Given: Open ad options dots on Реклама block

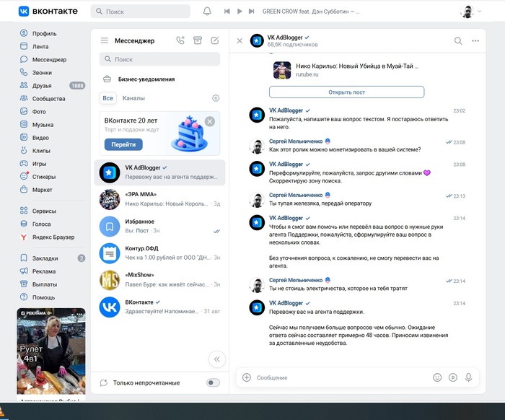Looking at the screenshot, I should coord(79,313).
